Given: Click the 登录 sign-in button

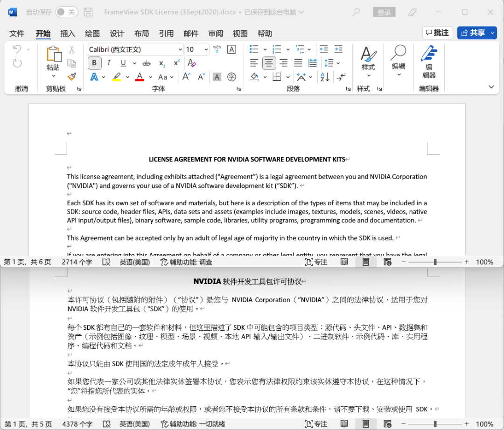Looking at the screenshot, I should 384,12.
